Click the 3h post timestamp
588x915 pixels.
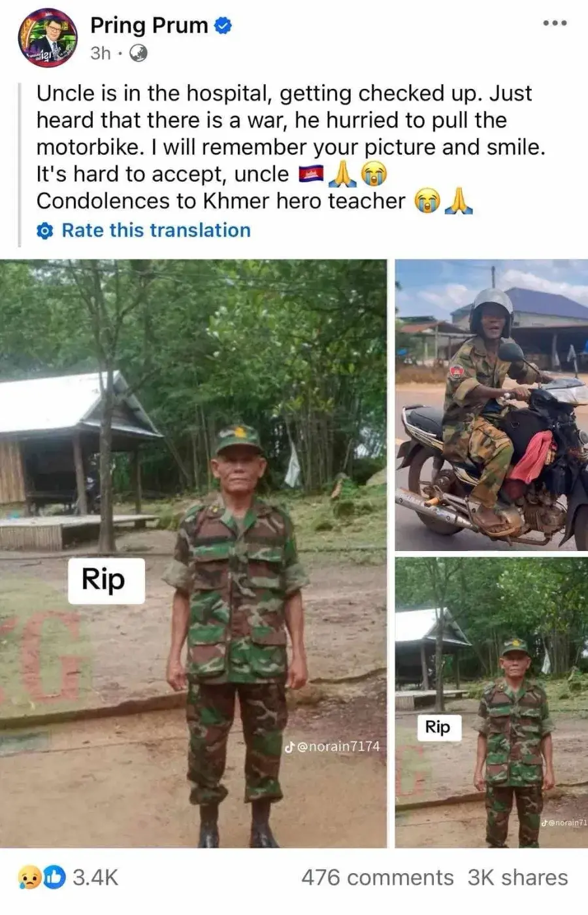tap(100, 53)
